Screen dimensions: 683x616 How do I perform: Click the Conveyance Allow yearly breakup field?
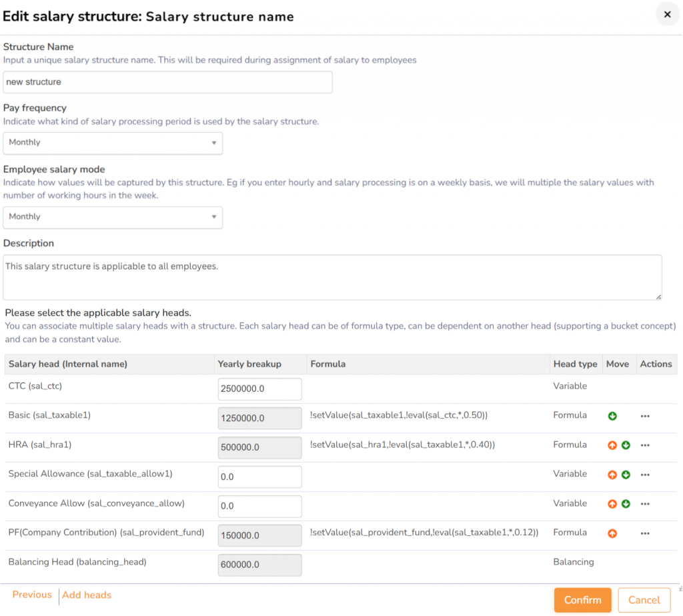pyautogui.click(x=259, y=506)
